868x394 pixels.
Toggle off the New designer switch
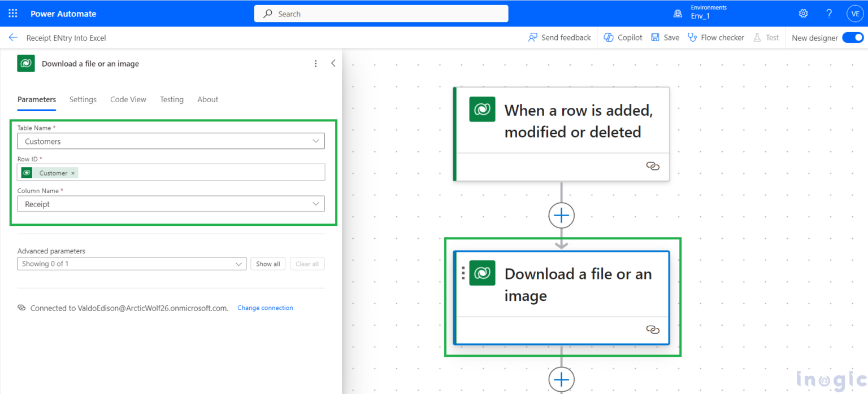[853, 37]
